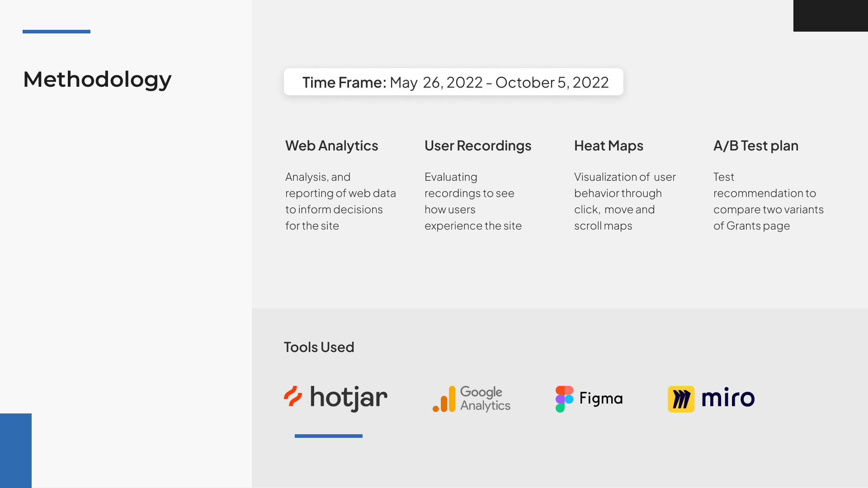868x488 pixels.
Task: Click the yellow Miro logo icon
Action: click(x=681, y=399)
